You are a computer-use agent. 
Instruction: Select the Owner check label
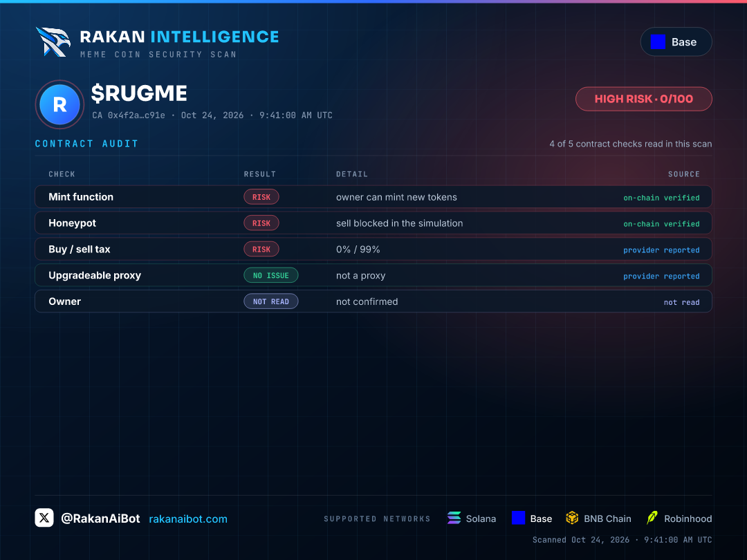(65, 302)
